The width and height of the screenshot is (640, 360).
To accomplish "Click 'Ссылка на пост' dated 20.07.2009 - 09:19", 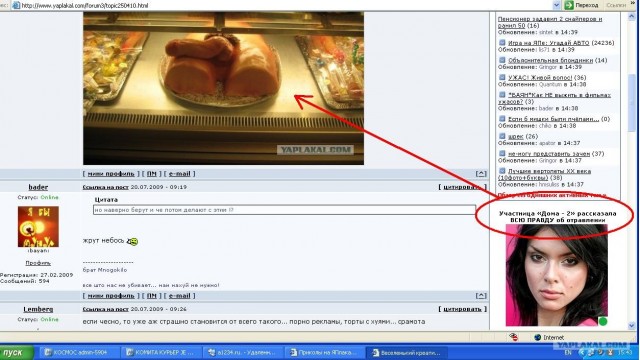I will (x=105, y=187).
